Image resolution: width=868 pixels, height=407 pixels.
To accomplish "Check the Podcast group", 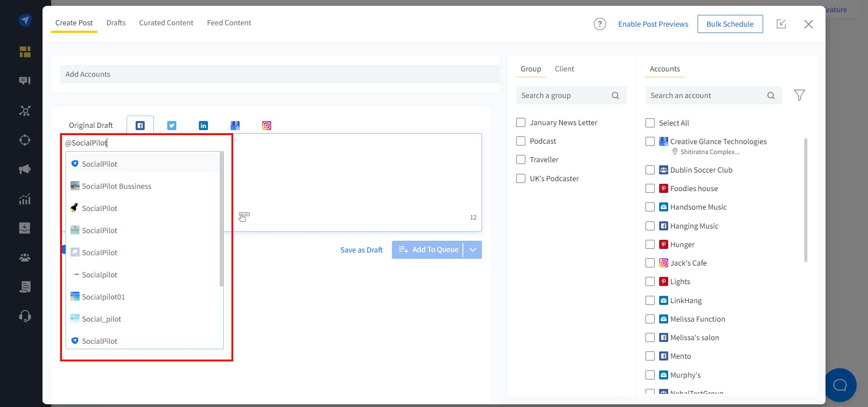I will coord(521,141).
